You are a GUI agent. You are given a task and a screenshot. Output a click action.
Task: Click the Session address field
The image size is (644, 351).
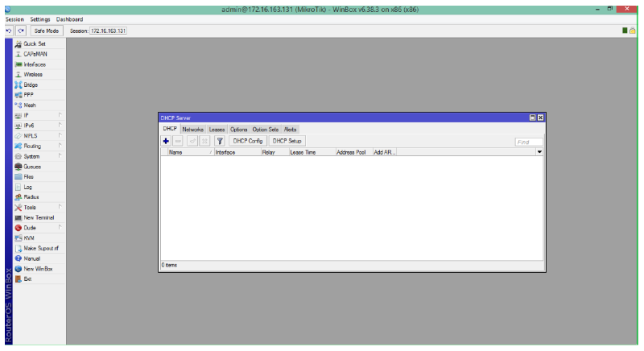tap(109, 31)
